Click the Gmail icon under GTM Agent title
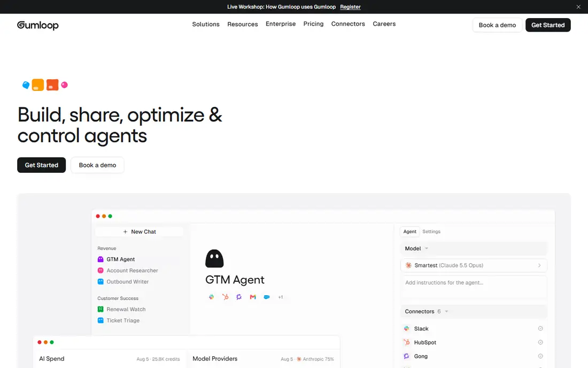The image size is (588, 368). (253, 297)
